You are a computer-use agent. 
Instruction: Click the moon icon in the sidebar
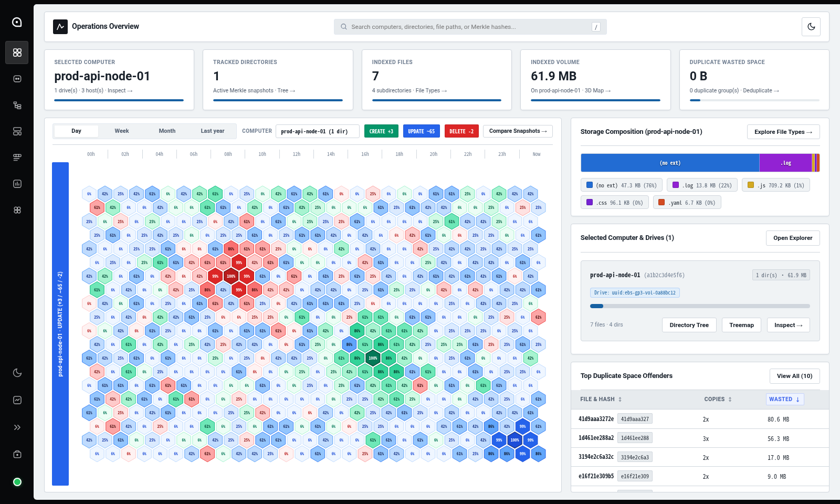coord(17,373)
